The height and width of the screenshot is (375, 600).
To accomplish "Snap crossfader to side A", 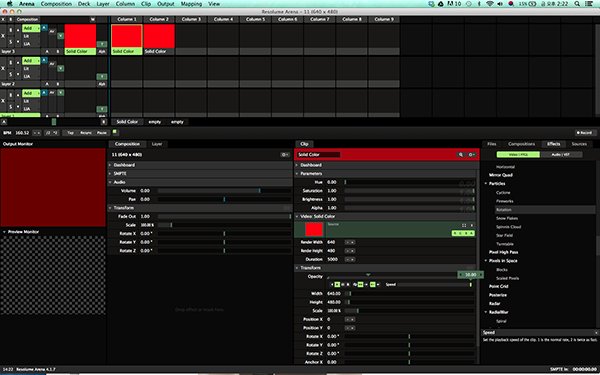I will 3,122.
